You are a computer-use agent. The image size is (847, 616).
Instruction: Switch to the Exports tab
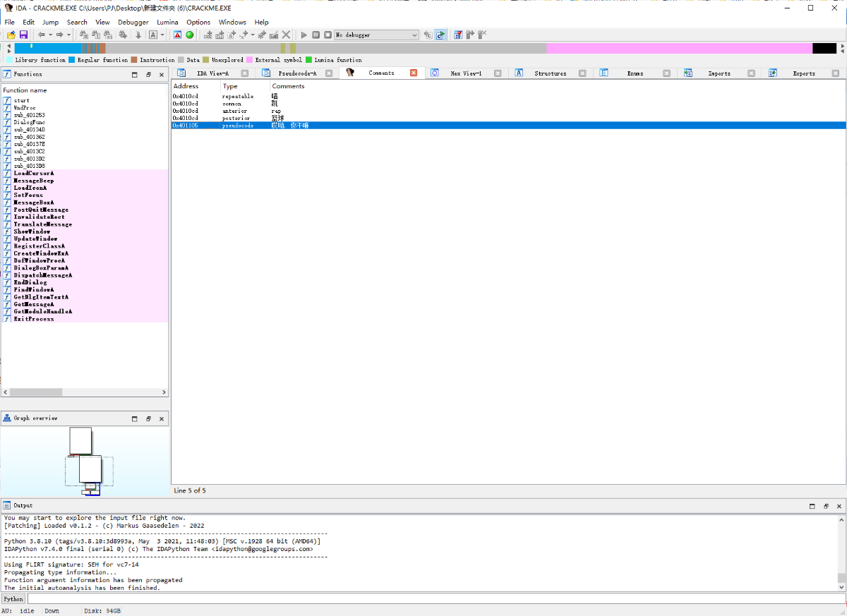click(804, 73)
